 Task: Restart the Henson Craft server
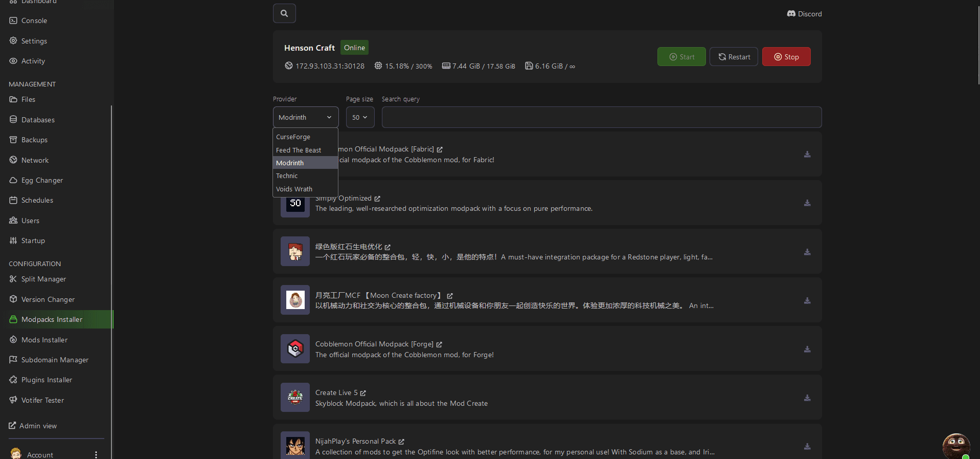point(734,57)
